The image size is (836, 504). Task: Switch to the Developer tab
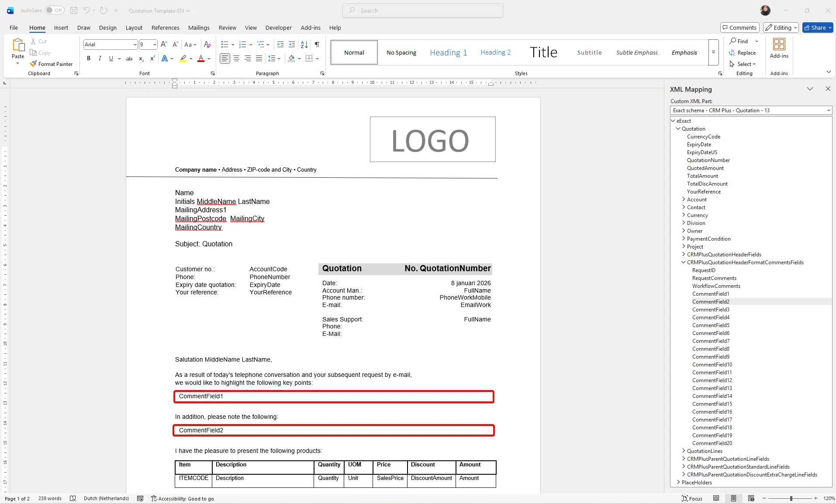pyautogui.click(x=278, y=28)
